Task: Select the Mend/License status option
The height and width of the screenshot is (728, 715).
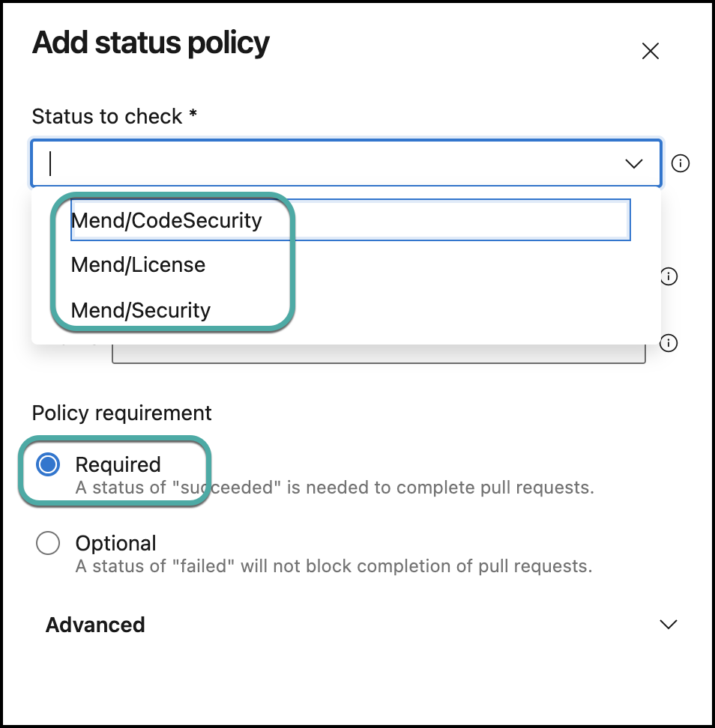Action: pyautogui.click(x=138, y=265)
